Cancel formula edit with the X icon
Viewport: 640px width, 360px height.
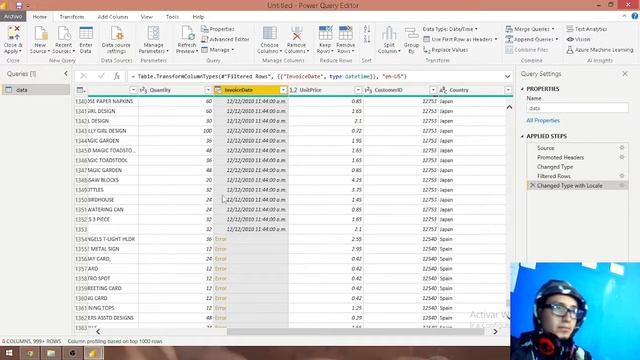point(83,76)
